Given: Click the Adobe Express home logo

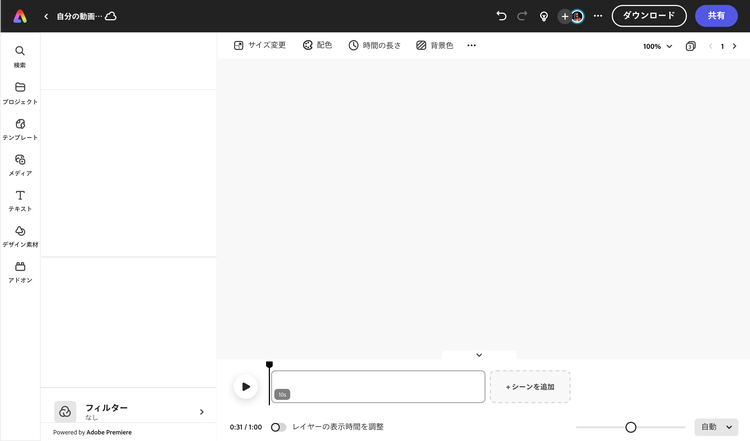Looking at the screenshot, I should pyautogui.click(x=20, y=16).
